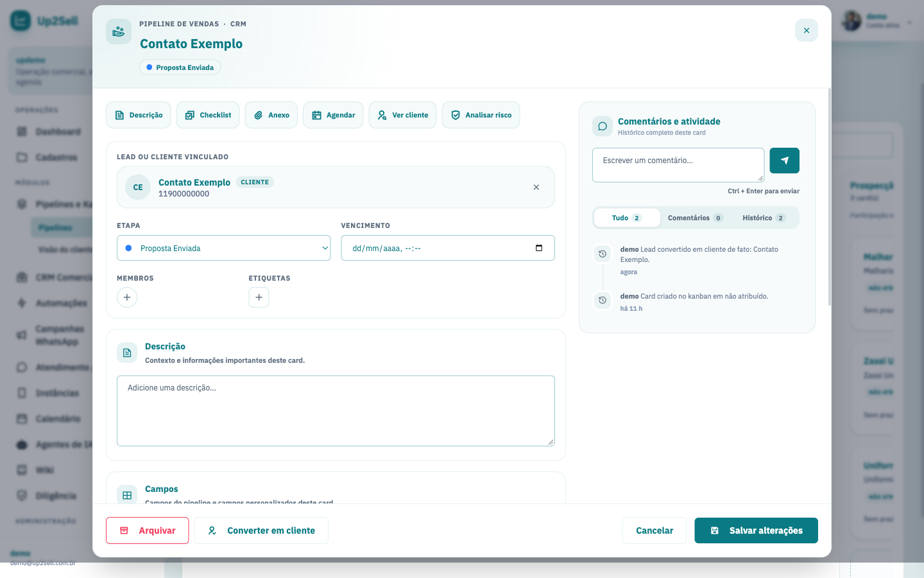The height and width of the screenshot is (578, 924).
Task: Close the Contato Exemplo card dialog
Action: pyautogui.click(x=806, y=30)
